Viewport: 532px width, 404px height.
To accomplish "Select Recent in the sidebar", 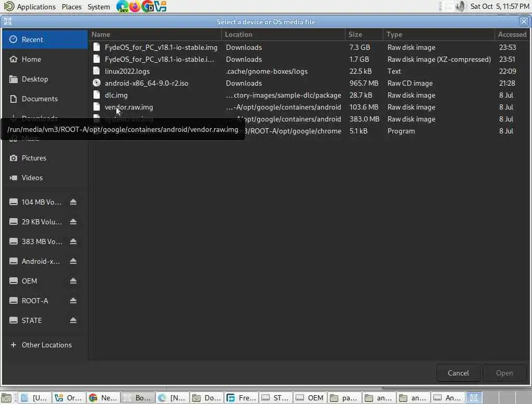I will click(x=45, y=39).
